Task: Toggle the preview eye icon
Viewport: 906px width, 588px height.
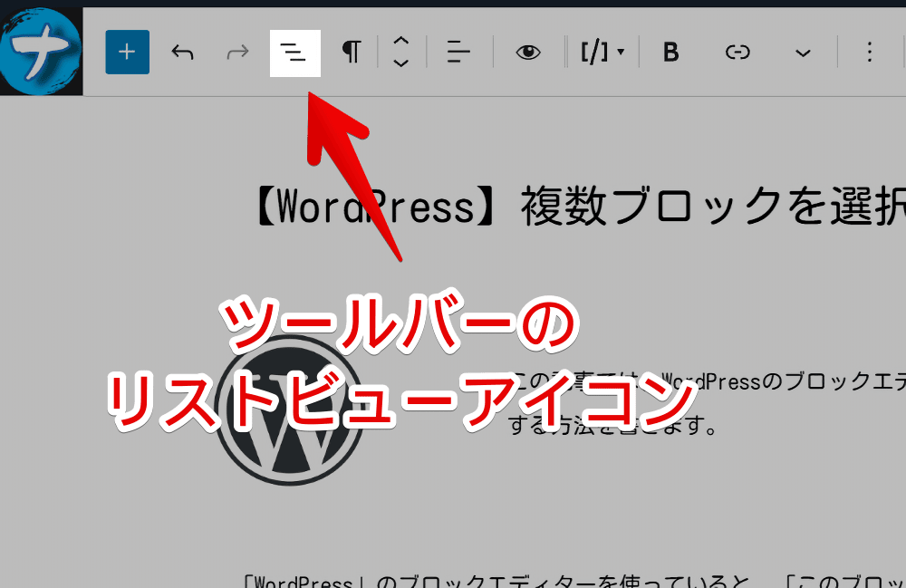Action: click(528, 52)
